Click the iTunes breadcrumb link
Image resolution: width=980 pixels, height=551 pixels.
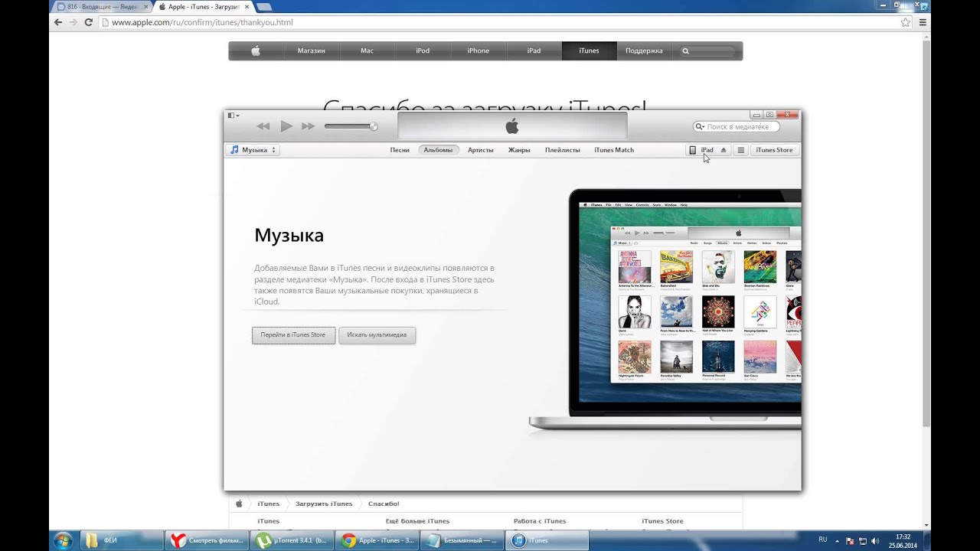[x=268, y=504]
